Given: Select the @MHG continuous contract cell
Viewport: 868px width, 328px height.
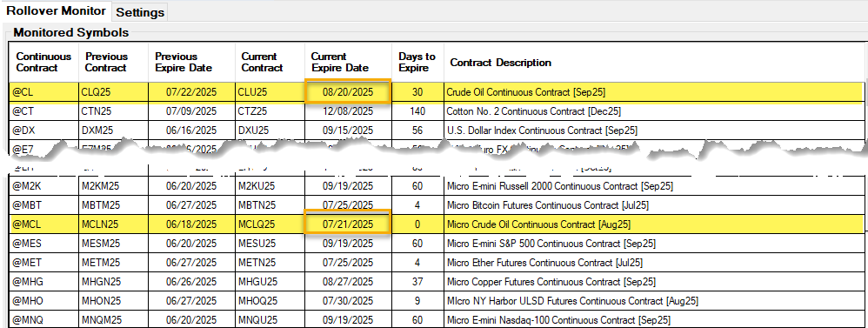Looking at the screenshot, I should coord(44,282).
